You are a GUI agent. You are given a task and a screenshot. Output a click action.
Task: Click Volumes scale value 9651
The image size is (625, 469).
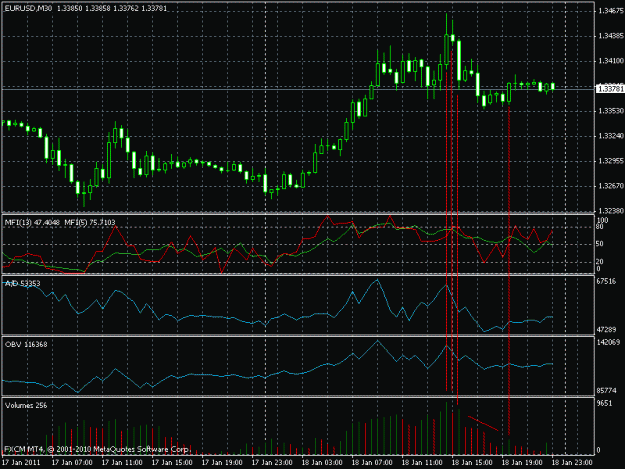pos(604,403)
